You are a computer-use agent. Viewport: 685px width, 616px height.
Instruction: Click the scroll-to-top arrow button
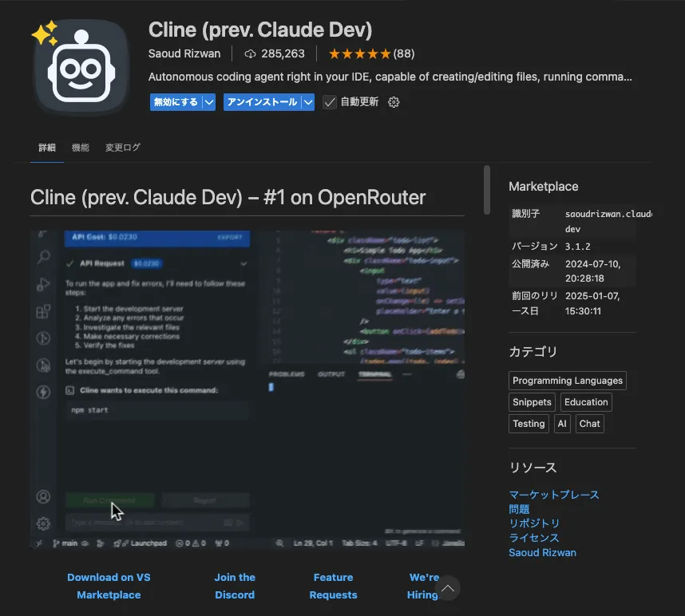pos(449,587)
